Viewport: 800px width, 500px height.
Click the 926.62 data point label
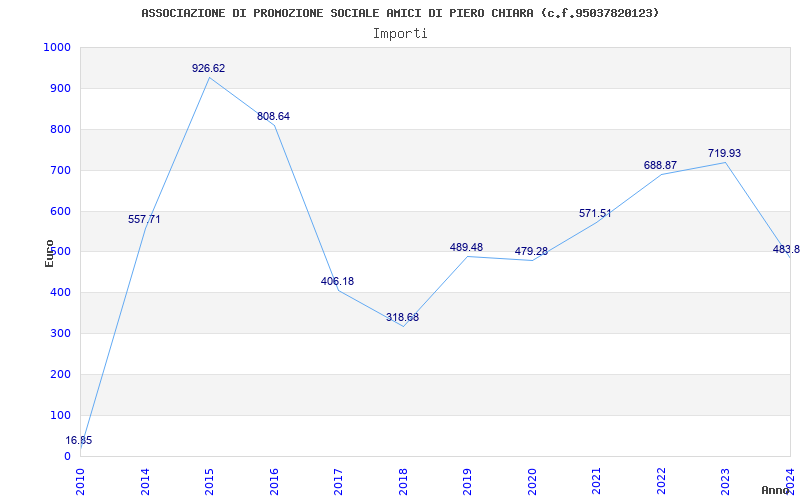(x=208, y=68)
